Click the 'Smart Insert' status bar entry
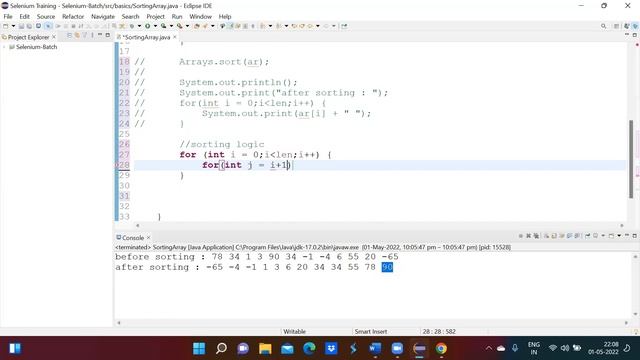 pyautogui.click(x=371, y=331)
